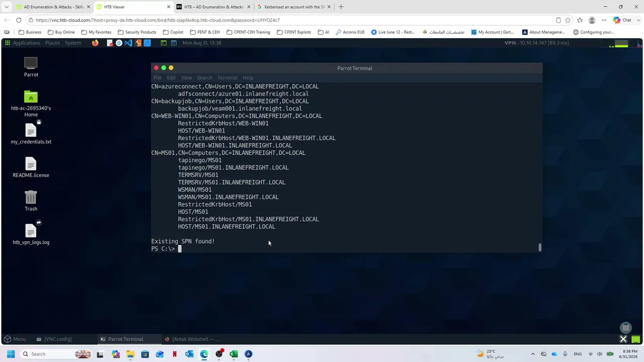Switch to HTB – AD Enumeration & Attacks tab
Viewport: 644px width, 362px height.
(214, 7)
